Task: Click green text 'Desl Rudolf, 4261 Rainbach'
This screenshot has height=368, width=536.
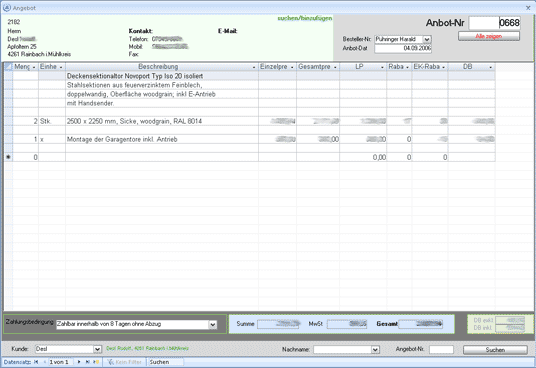Action: (x=147, y=348)
